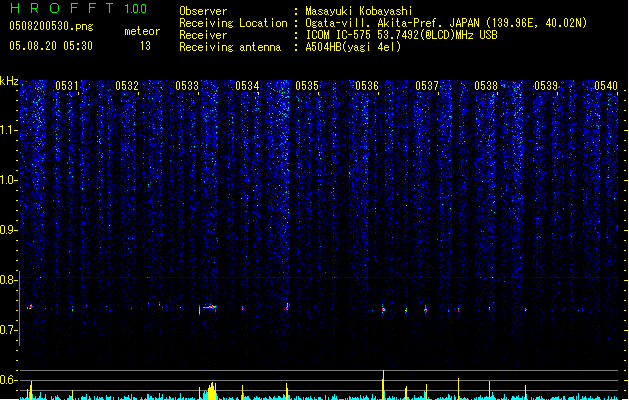
Task: Click the 1.1 kHz axis label
Action: (x=9, y=130)
